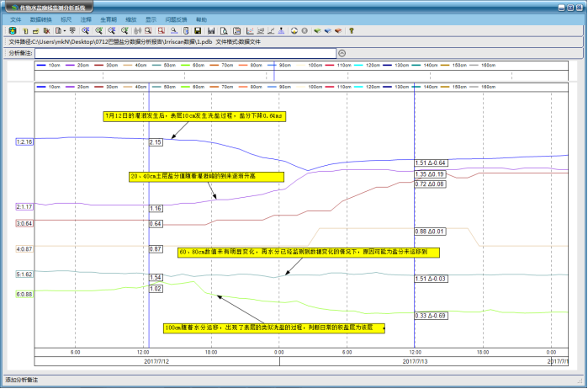The image size is (588, 389).
Task: Collapse the 分析备注 bar with the round chevron
Action: (342, 53)
